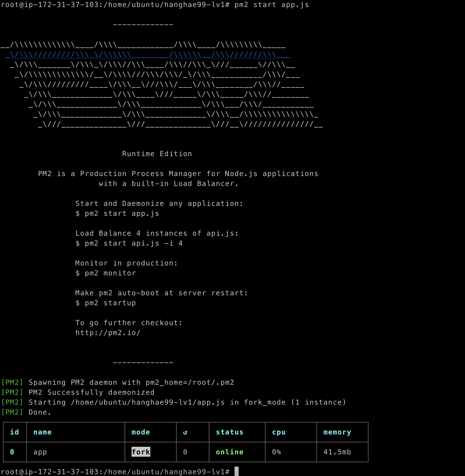Click 'To go further checkout:' text

(129, 323)
